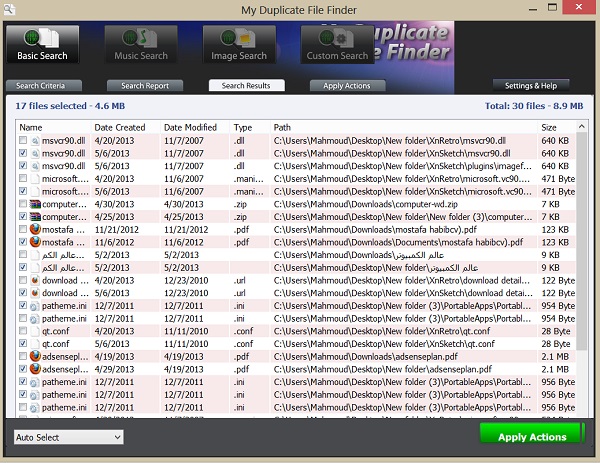Click the blank file icon in XnRetro qt.conf row
Screen dimensions: 600x463
pos(35,331)
